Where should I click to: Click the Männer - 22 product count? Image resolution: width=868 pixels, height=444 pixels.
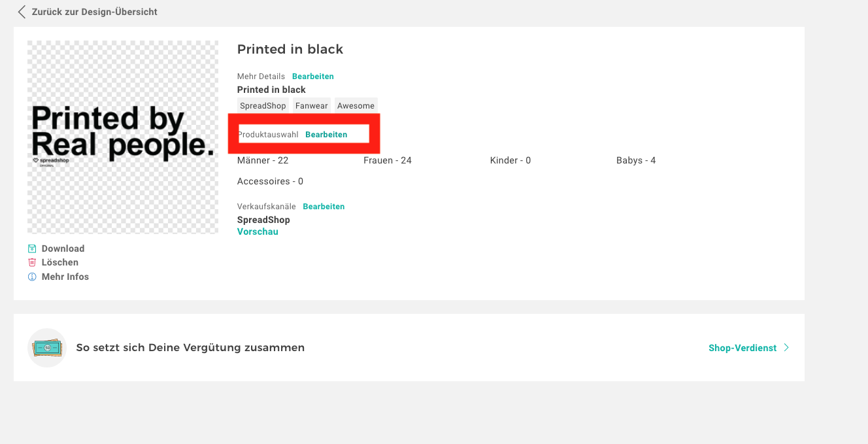263,160
